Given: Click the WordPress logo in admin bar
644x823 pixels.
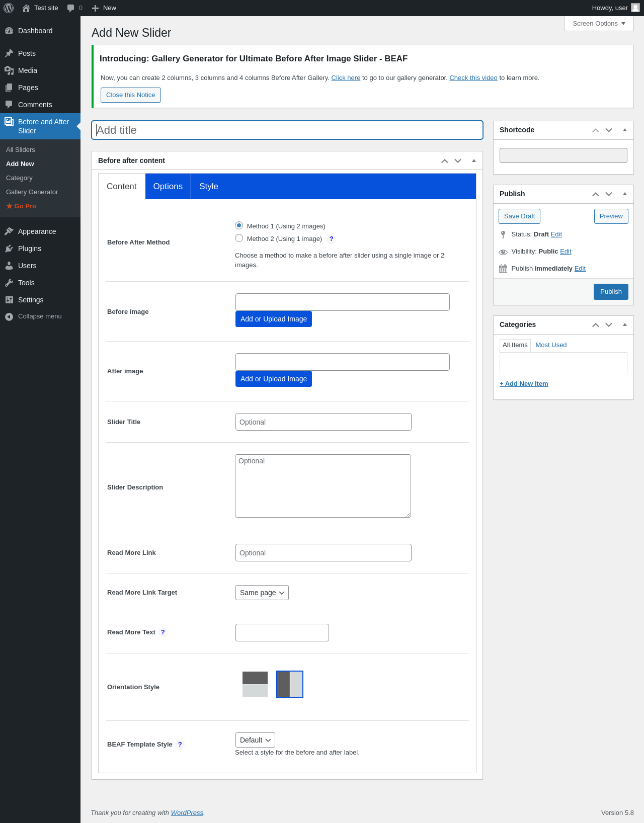Looking at the screenshot, I should (9, 8).
